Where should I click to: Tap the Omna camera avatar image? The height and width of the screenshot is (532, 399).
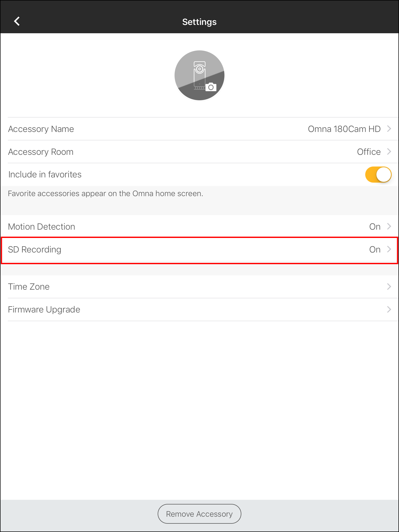pyautogui.click(x=199, y=75)
